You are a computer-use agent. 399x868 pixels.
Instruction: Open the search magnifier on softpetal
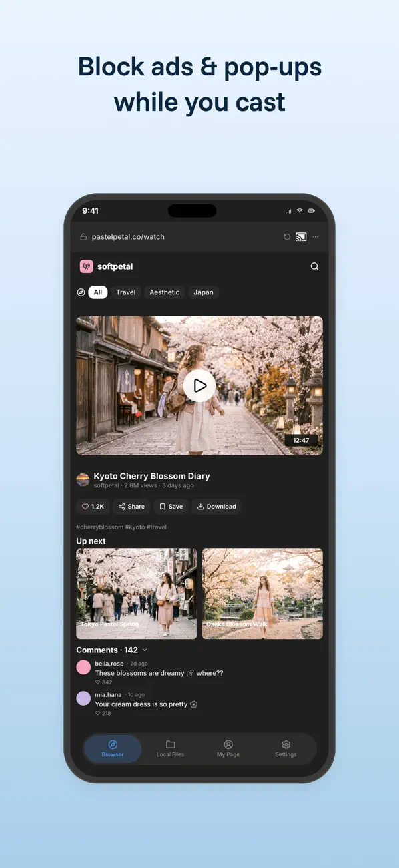(314, 266)
